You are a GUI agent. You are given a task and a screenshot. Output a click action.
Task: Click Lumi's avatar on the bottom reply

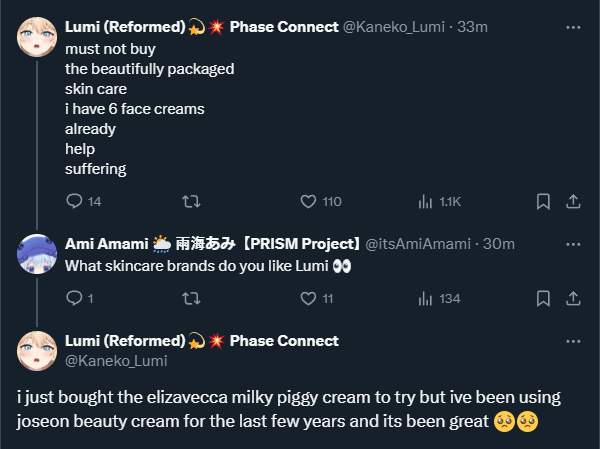click(x=37, y=350)
